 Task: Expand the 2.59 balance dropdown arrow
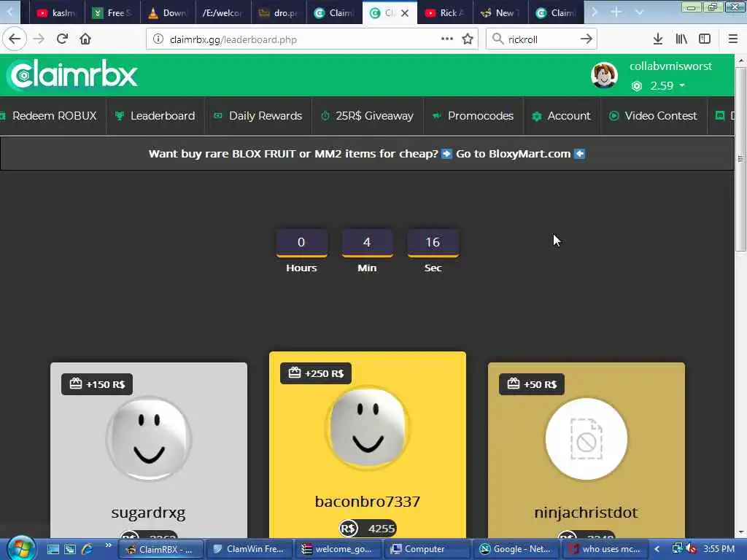point(682,86)
